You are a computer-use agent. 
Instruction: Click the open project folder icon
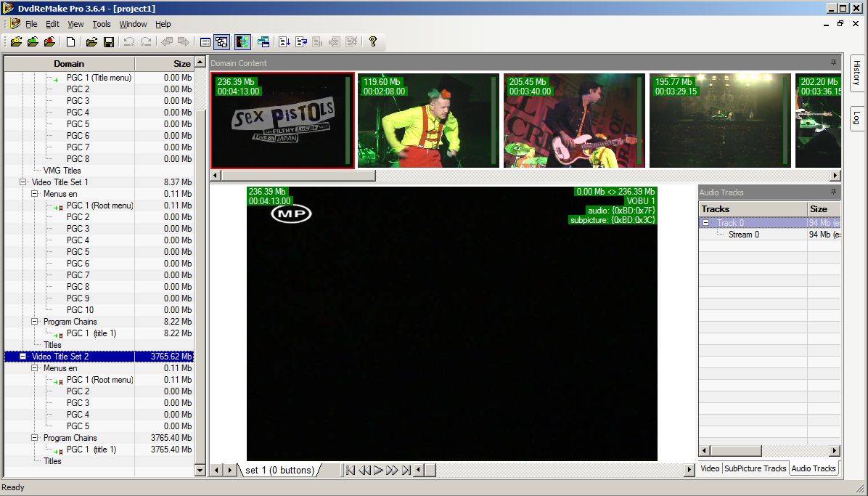click(x=91, y=42)
